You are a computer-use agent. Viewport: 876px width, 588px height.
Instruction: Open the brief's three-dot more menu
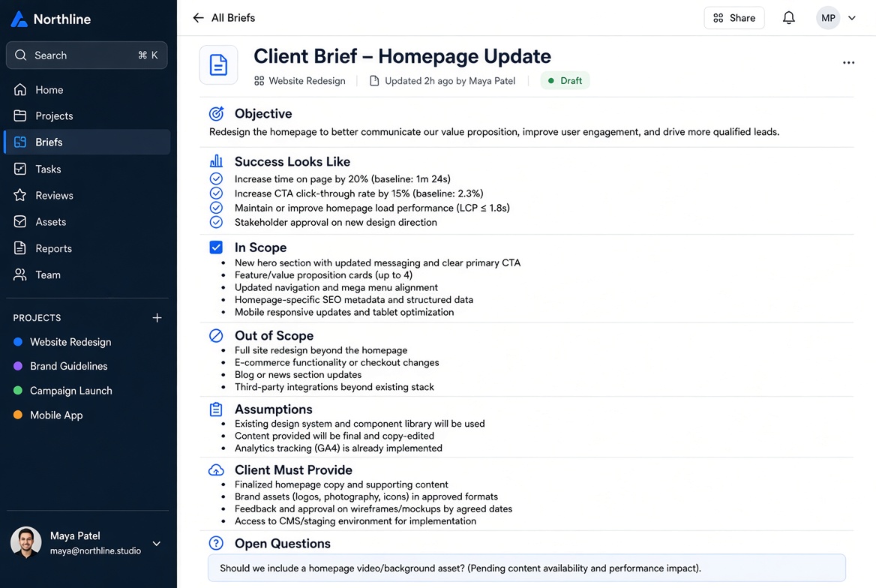pyautogui.click(x=848, y=62)
